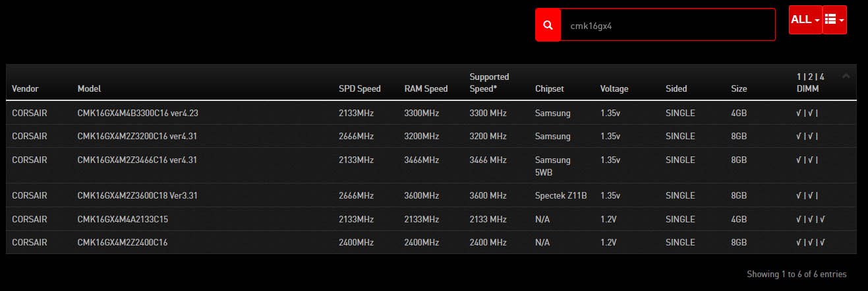868x291 pixels.
Task: Open the ALL filter dropdown
Action: pos(805,20)
